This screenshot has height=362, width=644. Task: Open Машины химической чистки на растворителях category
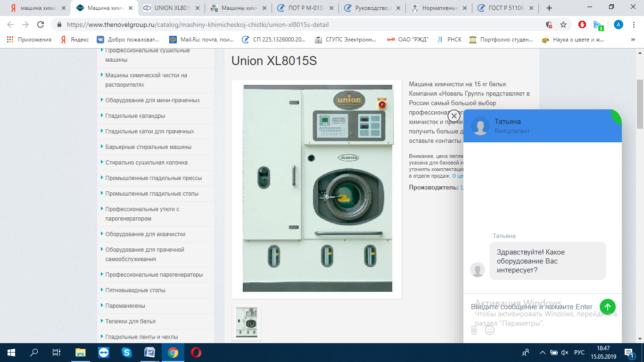pyautogui.click(x=146, y=80)
